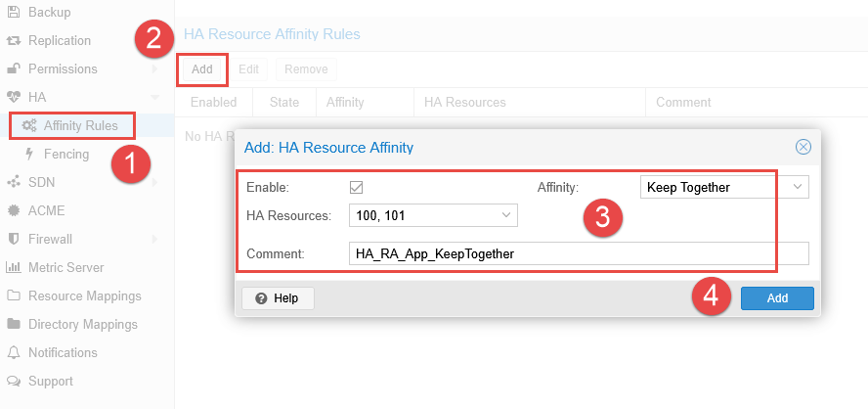
Task: Open Resource Mappings in sidebar
Action: click(x=84, y=295)
